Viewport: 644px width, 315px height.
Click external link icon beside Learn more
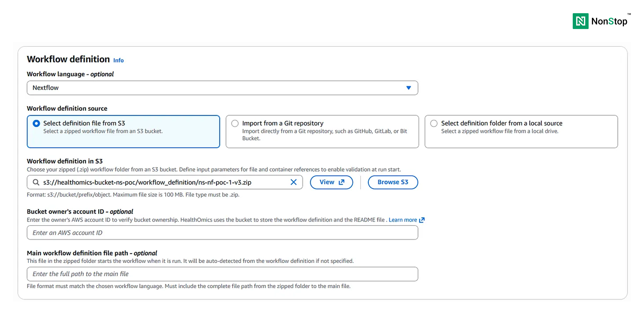(422, 220)
